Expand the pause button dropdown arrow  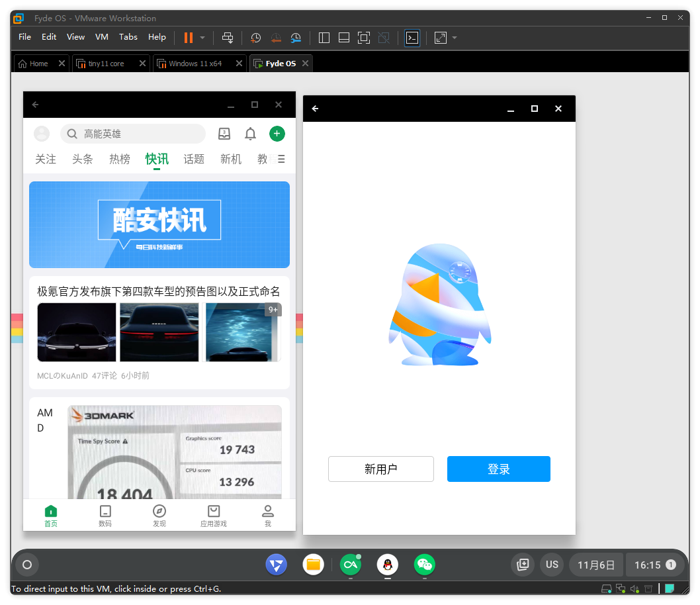[202, 38]
